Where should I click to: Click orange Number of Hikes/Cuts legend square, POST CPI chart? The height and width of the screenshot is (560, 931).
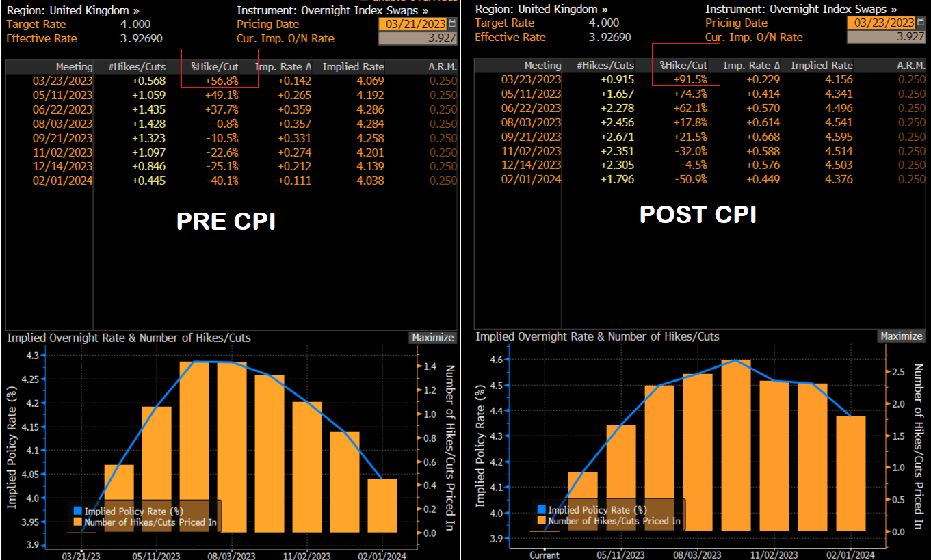pyautogui.click(x=542, y=521)
